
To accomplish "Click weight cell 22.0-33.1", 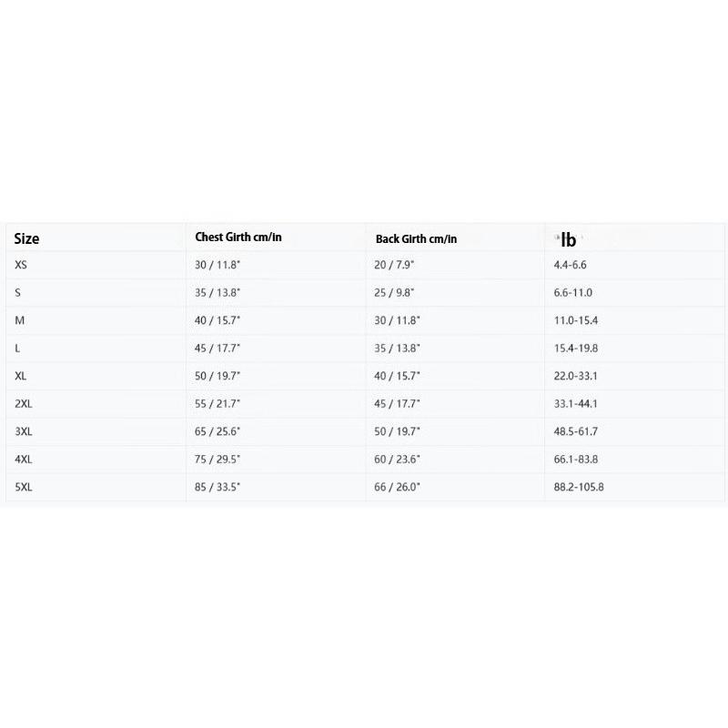I will click(575, 376).
